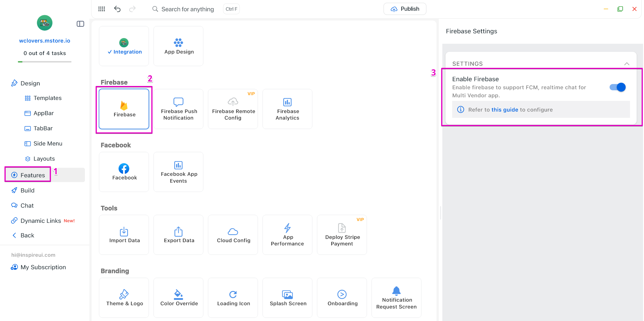
Task: Collapse the SETTINGS section chevron
Action: tap(627, 64)
